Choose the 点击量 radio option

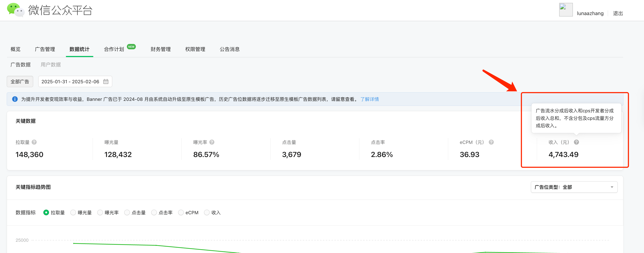pyautogui.click(x=127, y=213)
